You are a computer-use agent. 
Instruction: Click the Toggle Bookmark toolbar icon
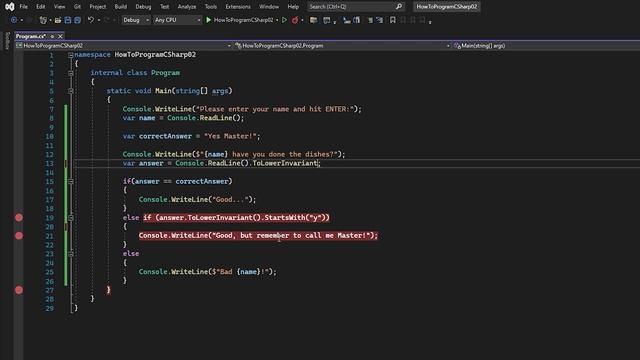[393, 20]
